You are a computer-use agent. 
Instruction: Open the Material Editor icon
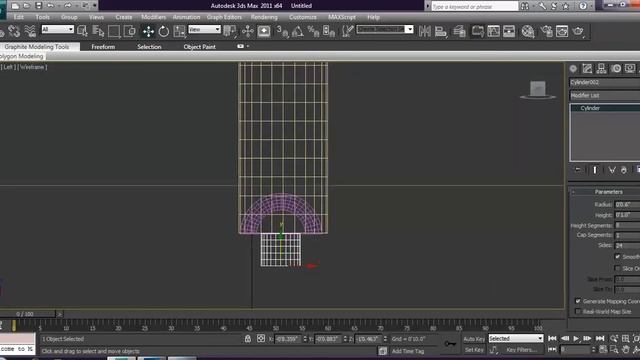tap(528, 31)
